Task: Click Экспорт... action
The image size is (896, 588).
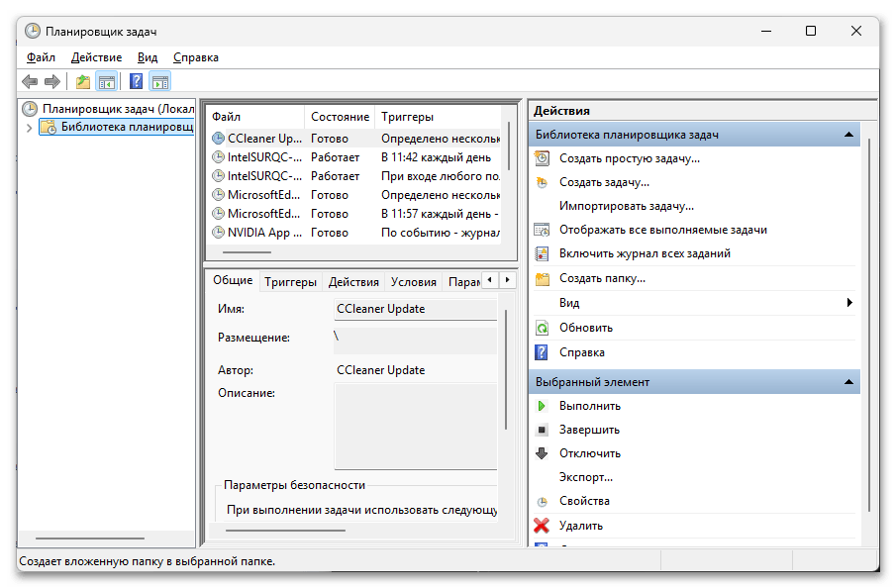Action: 586,477
